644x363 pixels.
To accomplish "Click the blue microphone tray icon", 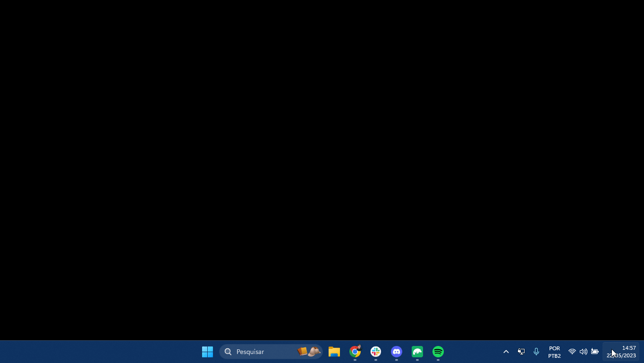I will pos(536,352).
